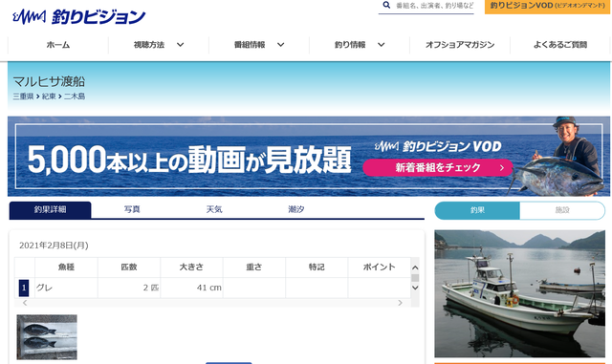Click ポイント column header
612x364 pixels.
tap(379, 268)
